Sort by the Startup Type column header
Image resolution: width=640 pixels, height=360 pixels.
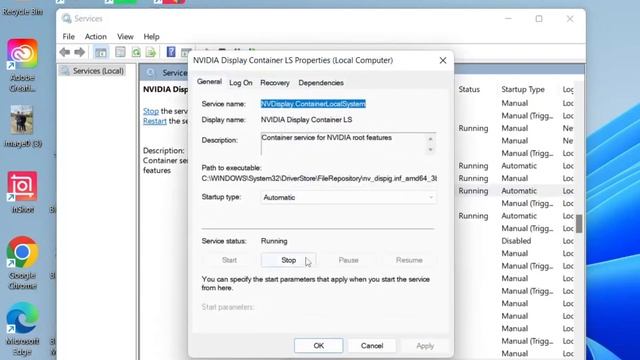523,89
